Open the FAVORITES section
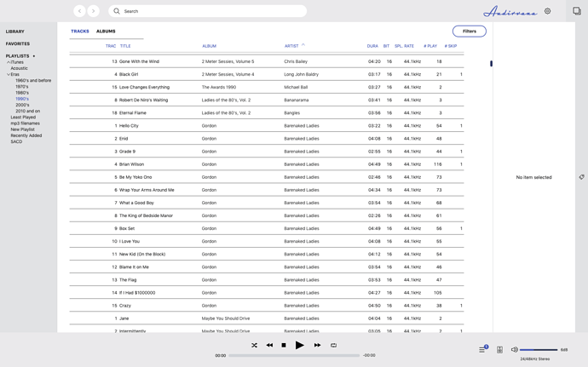588x367 pixels. click(18, 44)
